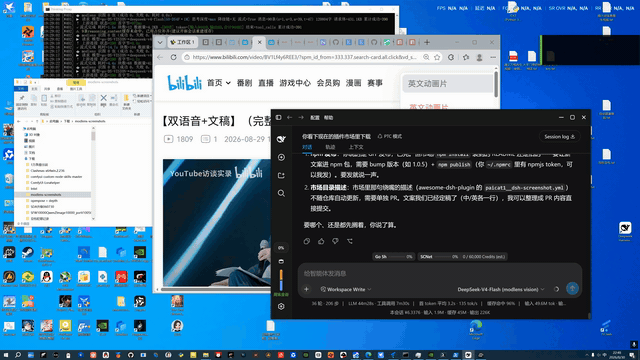Open 游戏中心 on bilibili
640x360 pixels.
(295, 83)
